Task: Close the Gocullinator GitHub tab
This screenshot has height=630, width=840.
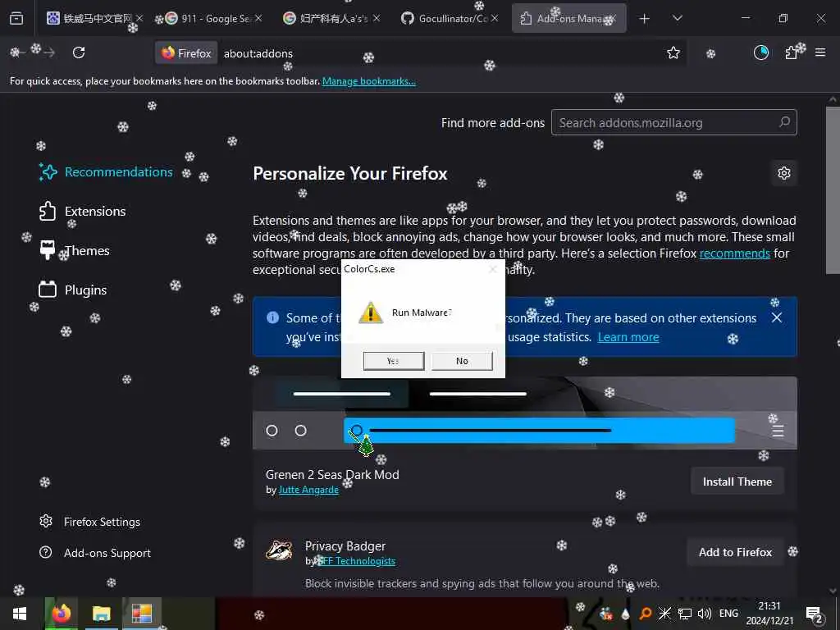Action: (x=495, y=18)
